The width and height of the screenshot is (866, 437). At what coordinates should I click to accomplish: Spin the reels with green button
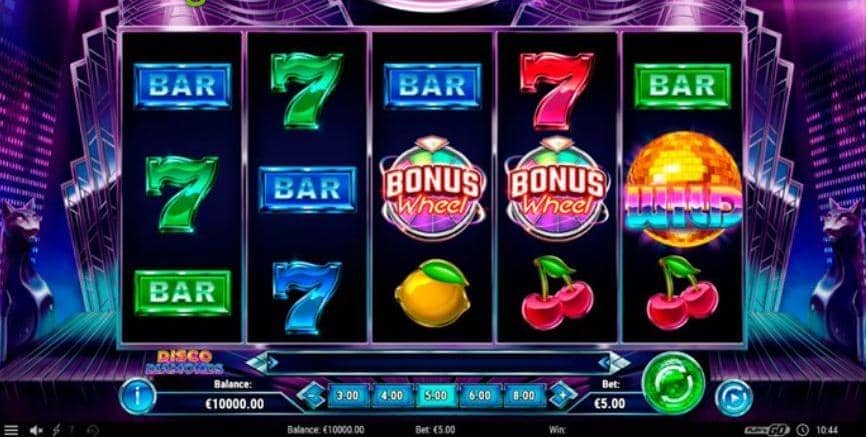point(673,383)
